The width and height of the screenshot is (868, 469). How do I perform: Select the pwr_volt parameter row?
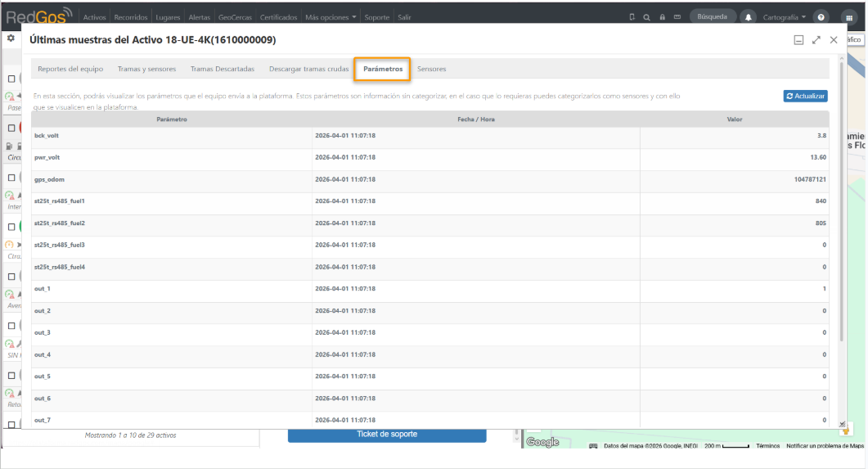click(x=430, y=158)
